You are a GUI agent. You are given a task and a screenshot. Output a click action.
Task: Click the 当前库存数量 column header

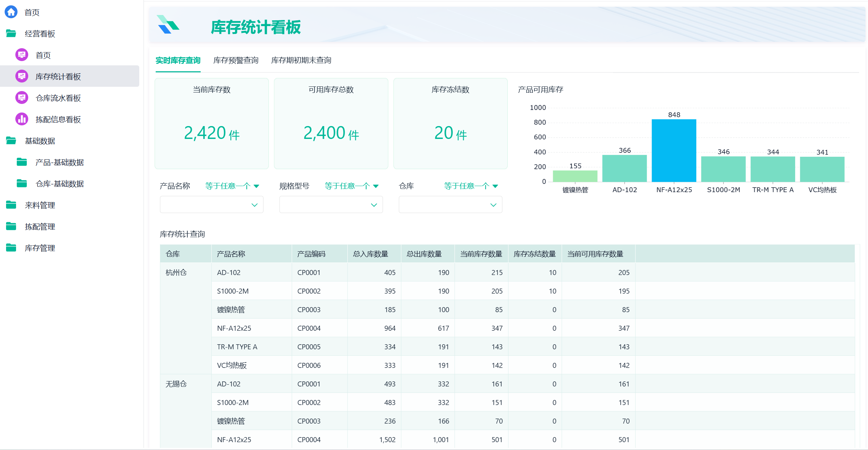tap(481, 254)
